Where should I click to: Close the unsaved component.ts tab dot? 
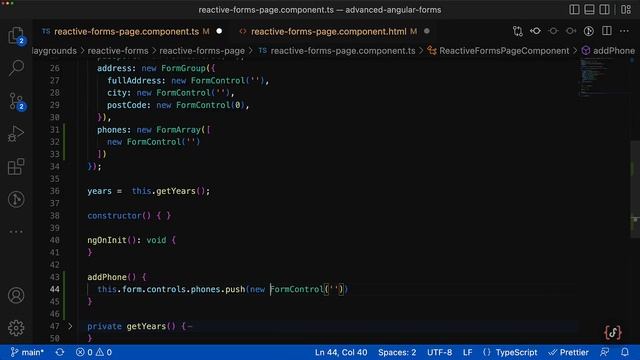tap(219, 31)
